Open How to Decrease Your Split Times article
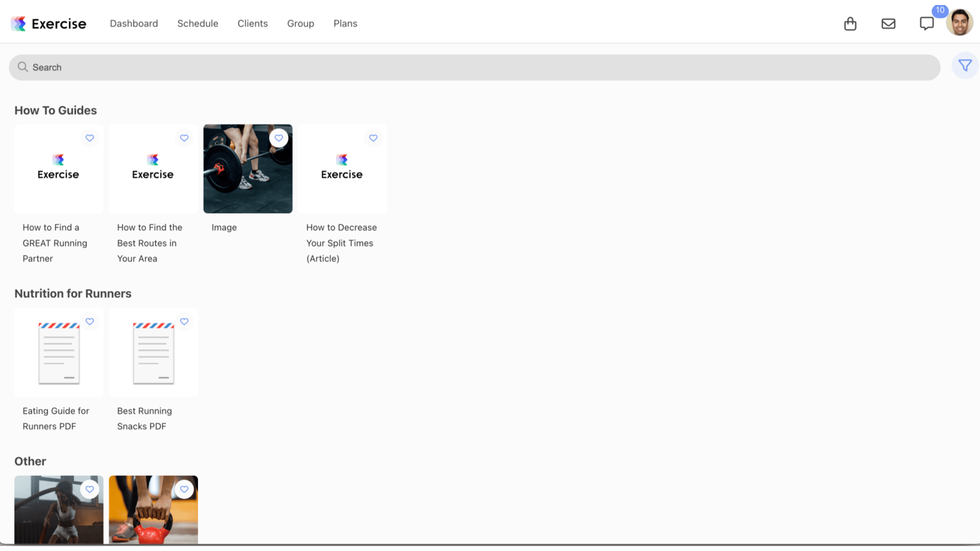Viewport: 980px width, 551px height. coord(342,169)
